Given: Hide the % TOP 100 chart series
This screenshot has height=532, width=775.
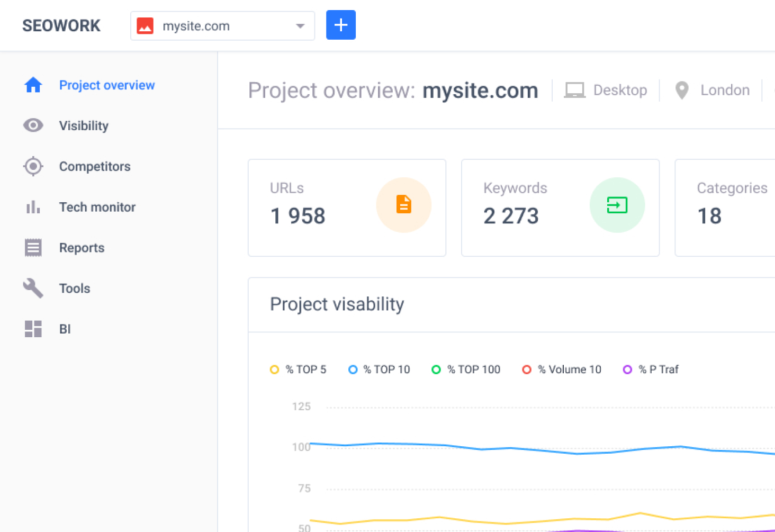Looking at the screenshot, I should (466, 369).
